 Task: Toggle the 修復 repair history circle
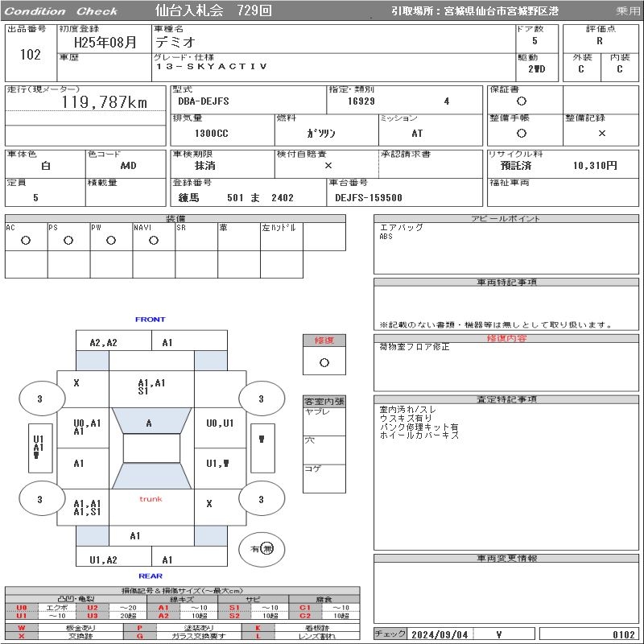(324, 362)
